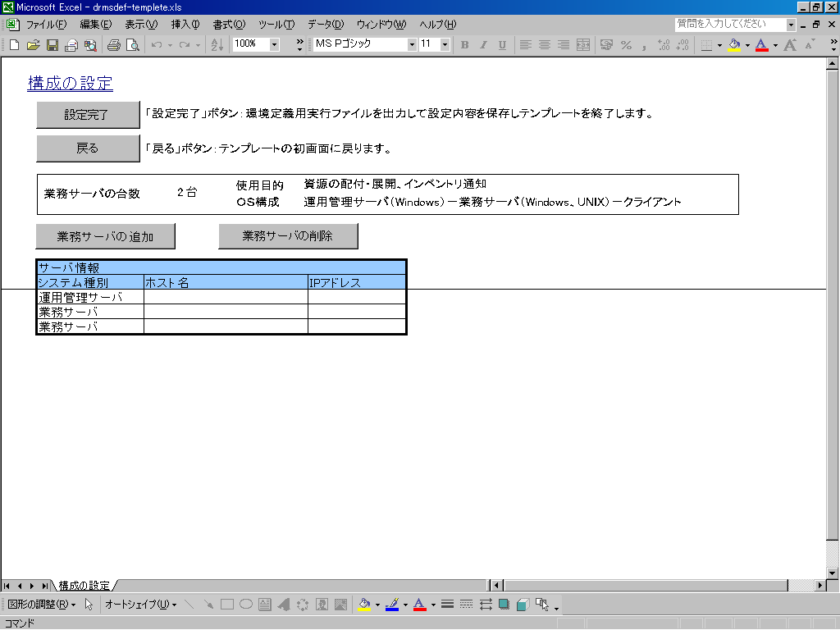Click the Redo arrow icon
Image resolution: width=840 pixels, height=630 pixels.
[185, 45]
